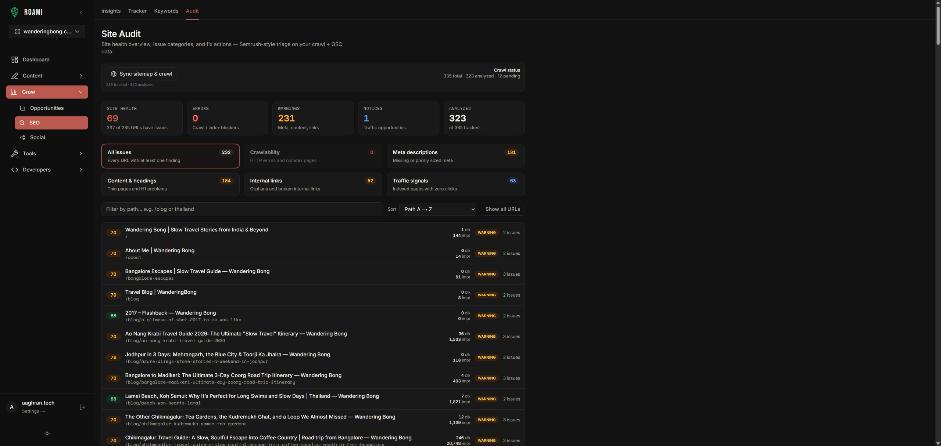Viewport: 941px width, 446px height.
Task: Expand the Developers menu chevron
Action: tap(80, 169)
